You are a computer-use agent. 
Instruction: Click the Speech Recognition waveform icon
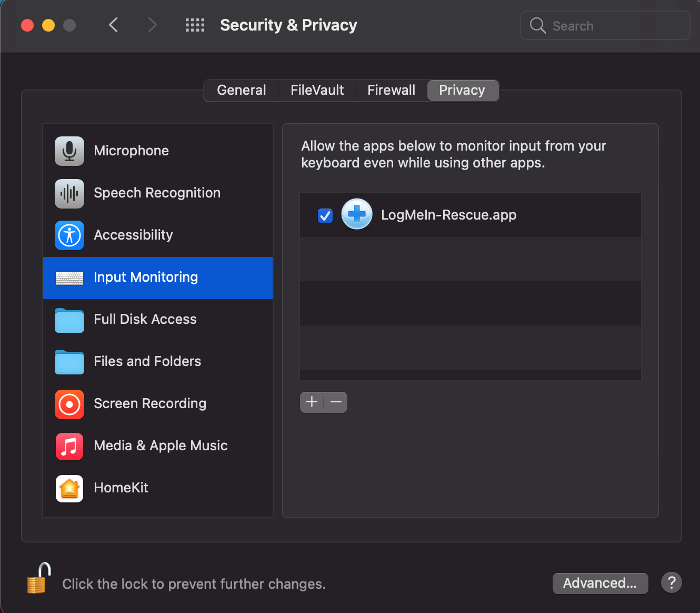[x=69, y=193]
